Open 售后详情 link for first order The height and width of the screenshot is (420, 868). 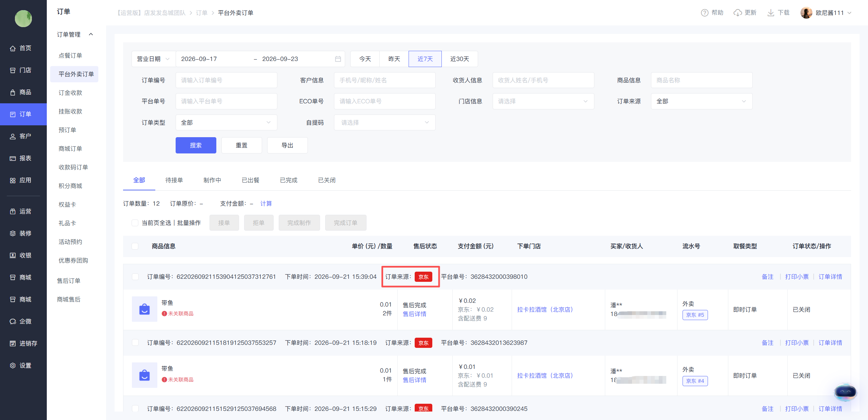point(414,314)
